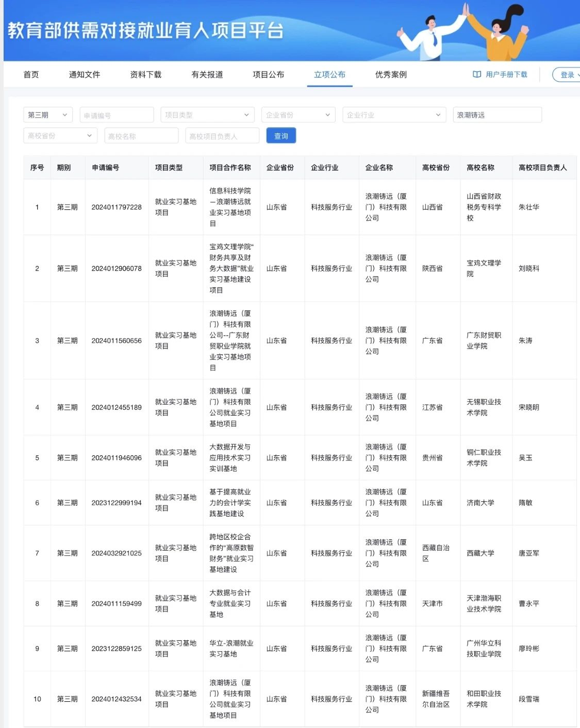Switch to the 优秀案例 tab

pyautogui.click(x=391, y=74)
